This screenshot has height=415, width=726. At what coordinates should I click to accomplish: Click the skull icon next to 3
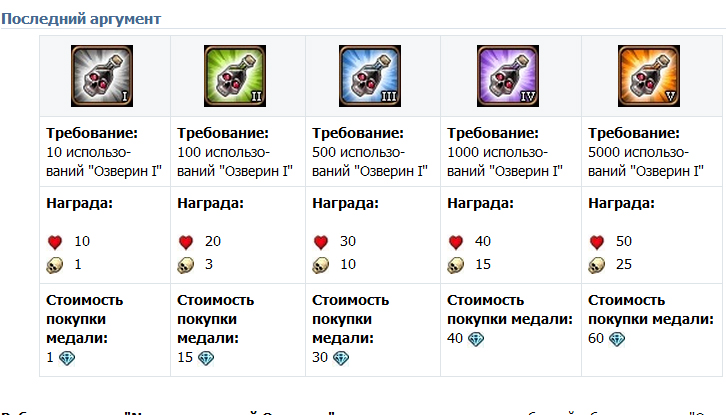pyautogui.click(x=186, y=265)
